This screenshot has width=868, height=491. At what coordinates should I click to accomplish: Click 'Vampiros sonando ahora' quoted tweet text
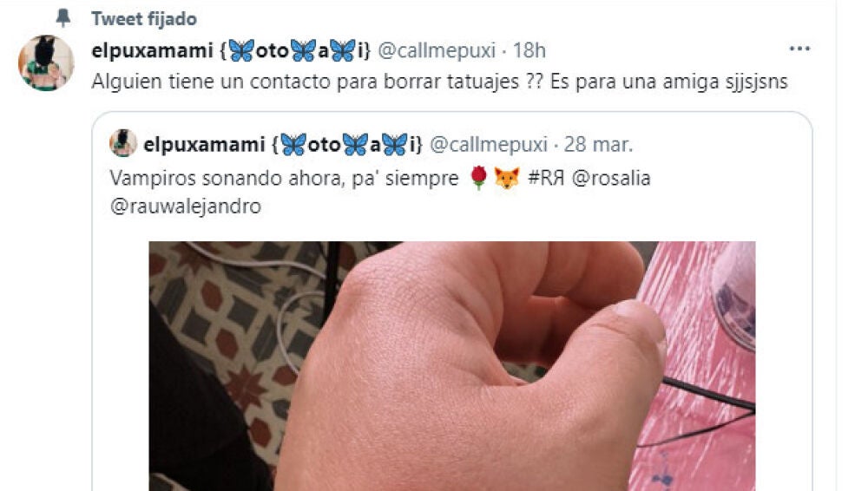pos(284,178)
